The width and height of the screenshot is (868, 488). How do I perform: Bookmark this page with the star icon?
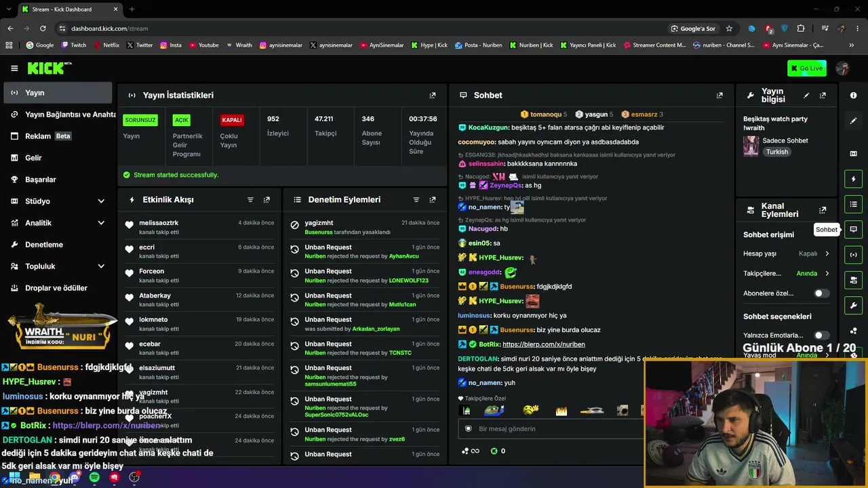(729, 28)
